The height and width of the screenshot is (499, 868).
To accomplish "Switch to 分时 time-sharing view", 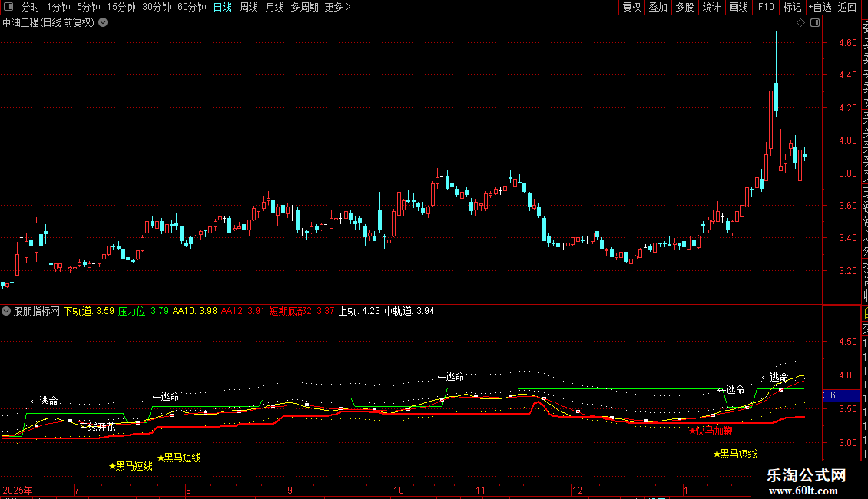I will click(x=31, y=7).
